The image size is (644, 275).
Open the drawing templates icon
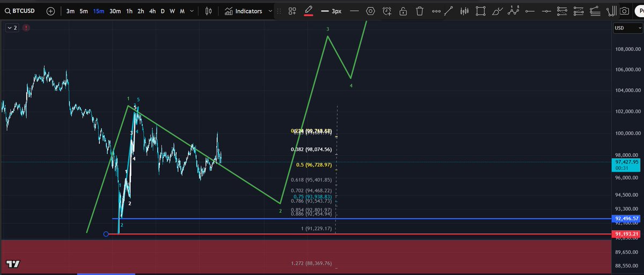click(x=292, y=11)
